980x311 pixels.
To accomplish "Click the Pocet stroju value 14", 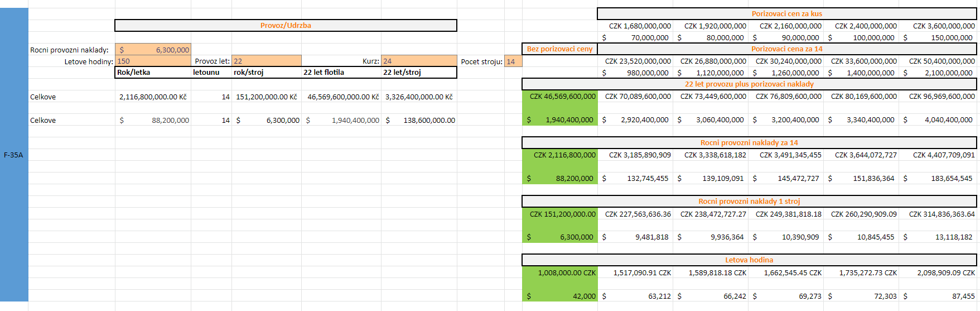I will pyautogui.click(x=513, y=61).
